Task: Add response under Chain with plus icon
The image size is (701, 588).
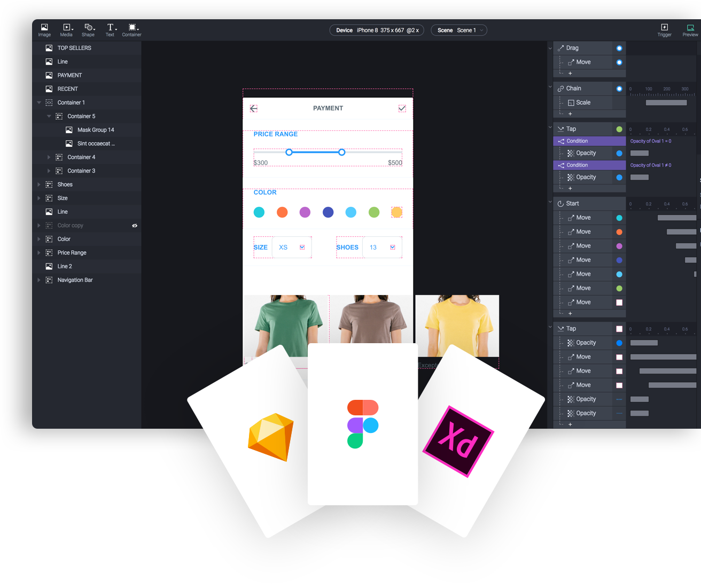Action: [570, 113]
